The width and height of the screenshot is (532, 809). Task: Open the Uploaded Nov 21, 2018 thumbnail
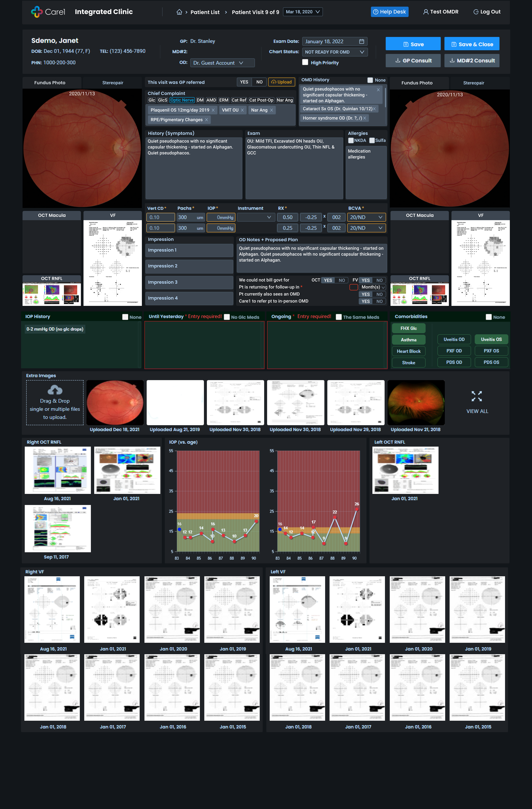click(x=416, y=402)
